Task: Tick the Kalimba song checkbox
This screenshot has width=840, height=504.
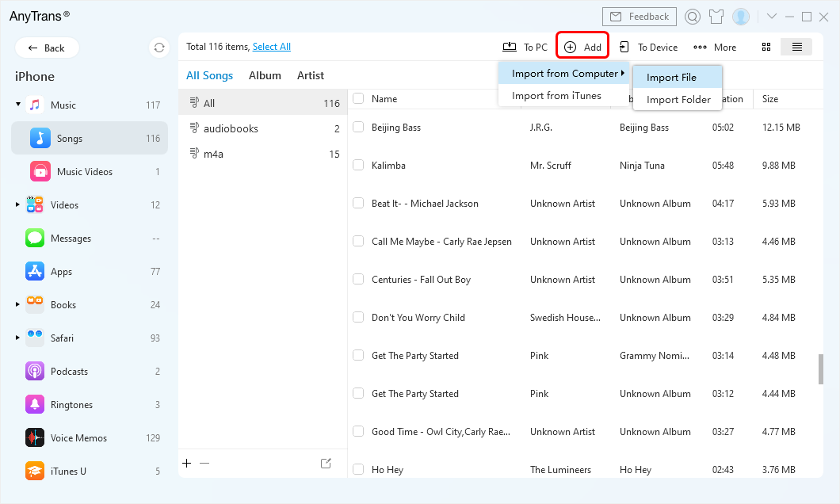Action: coord(358,165)
